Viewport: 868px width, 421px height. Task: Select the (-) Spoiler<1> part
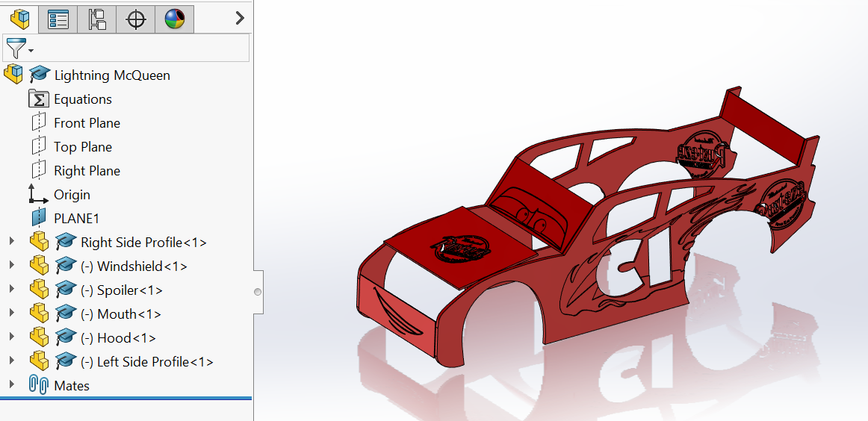[122, 290]
